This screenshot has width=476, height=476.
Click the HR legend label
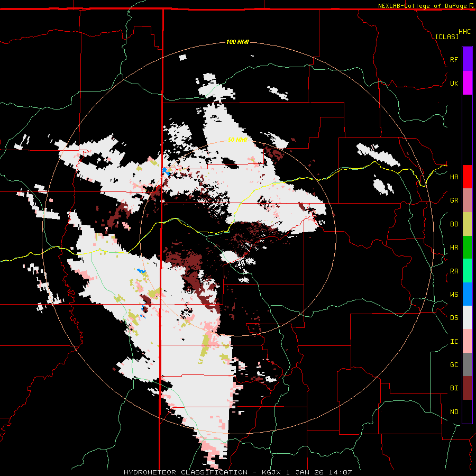point(454,248)
